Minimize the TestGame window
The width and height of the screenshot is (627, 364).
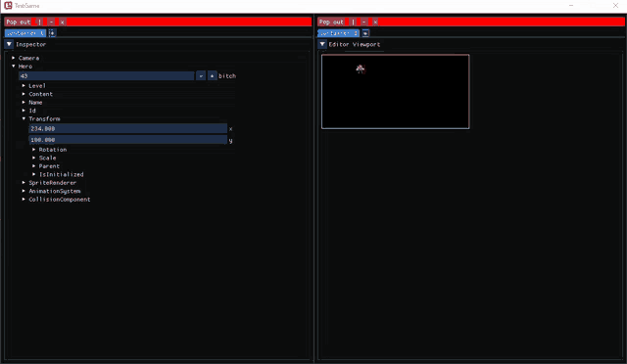(571, 6)
